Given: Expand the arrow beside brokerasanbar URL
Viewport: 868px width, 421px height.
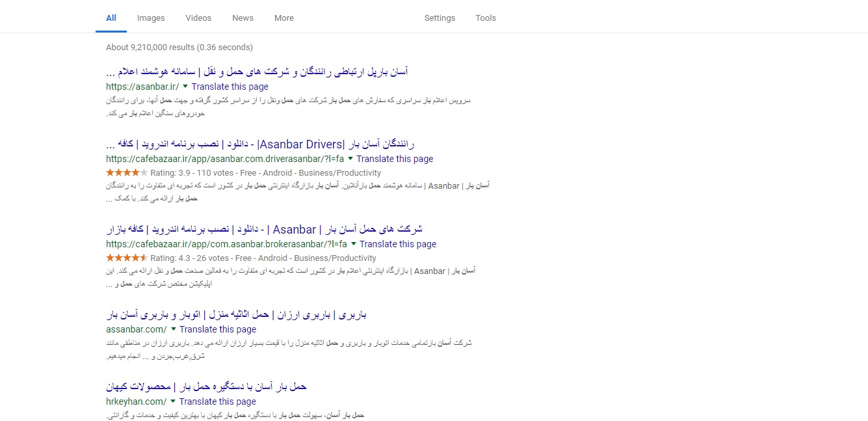Looking at the screenshot, I should click(354, 244).
